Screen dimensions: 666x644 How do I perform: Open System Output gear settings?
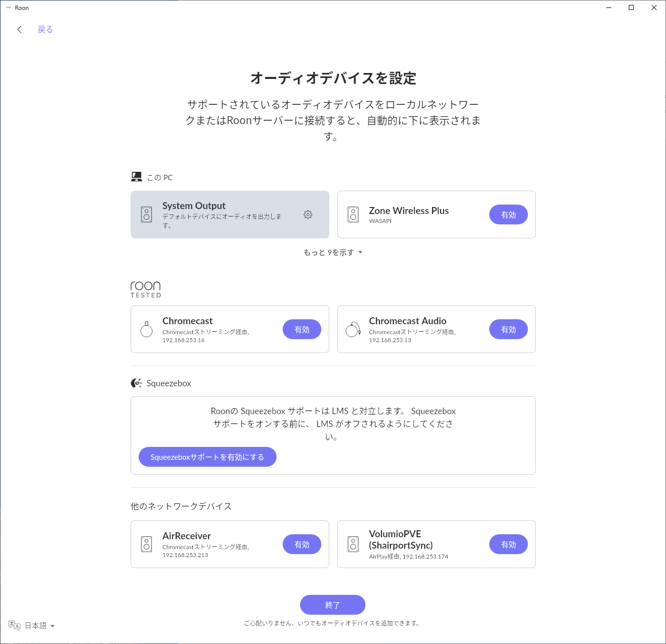(308, 215)
